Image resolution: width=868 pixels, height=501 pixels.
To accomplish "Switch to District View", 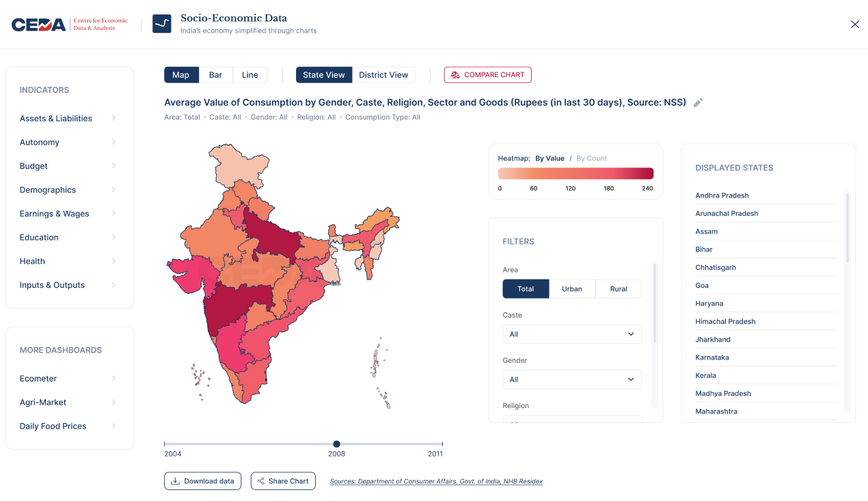I will (x=383, y=75).
